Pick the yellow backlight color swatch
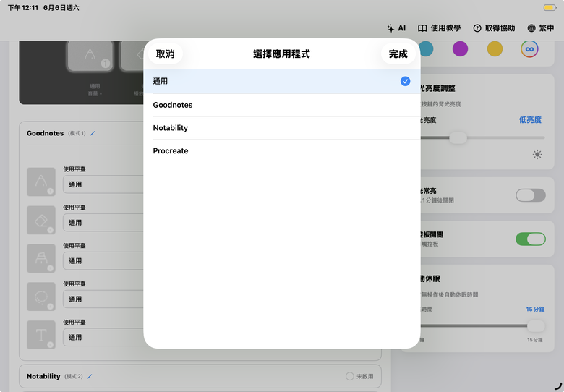 click(495, 49)
